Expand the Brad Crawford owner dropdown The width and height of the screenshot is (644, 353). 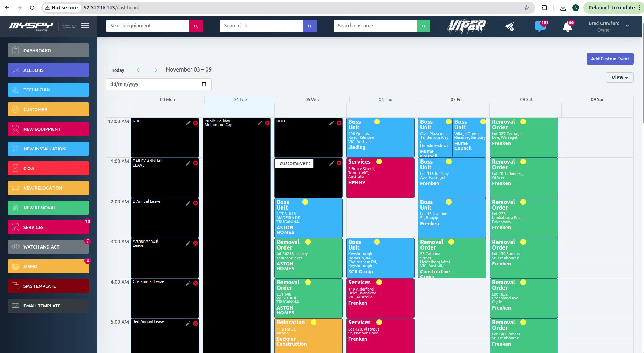click(628, 26)
